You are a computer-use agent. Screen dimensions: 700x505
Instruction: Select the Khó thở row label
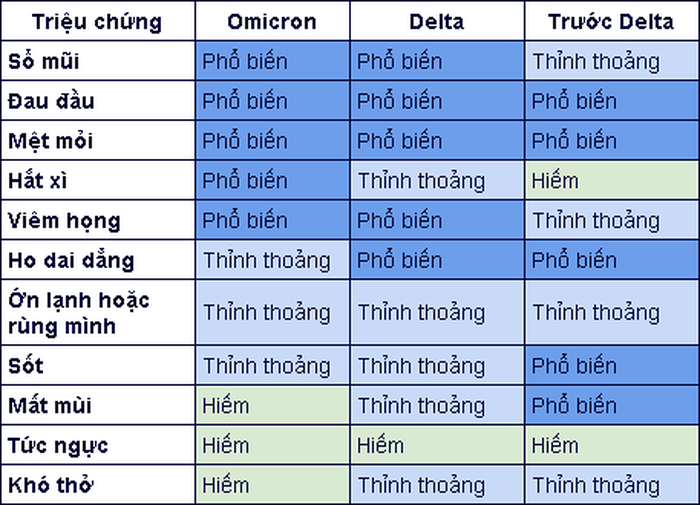coord(49,484)
